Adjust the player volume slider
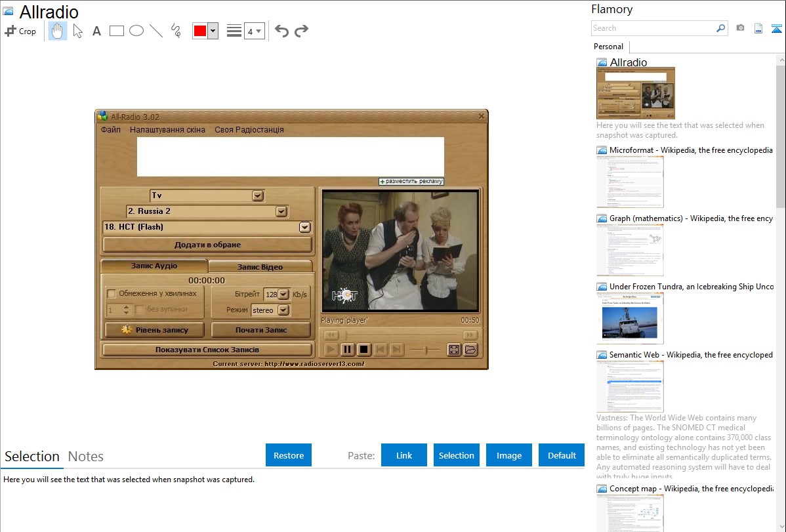 (x=425, y=350)
